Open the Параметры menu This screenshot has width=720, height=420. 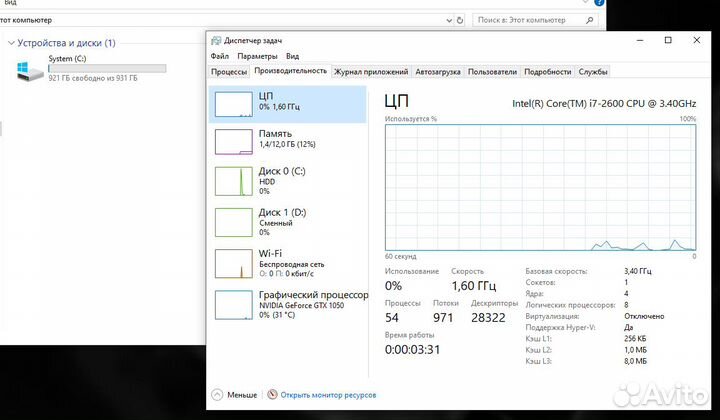(257, 56)
